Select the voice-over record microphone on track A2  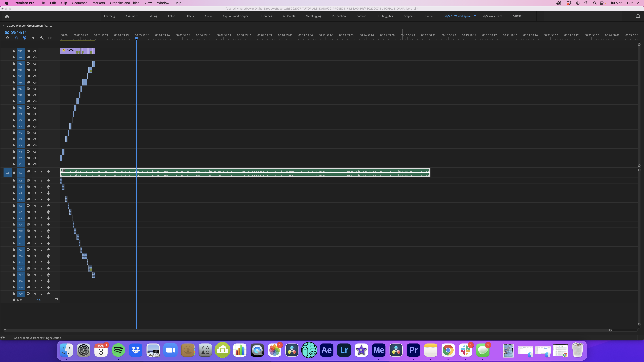click(48, 180)
